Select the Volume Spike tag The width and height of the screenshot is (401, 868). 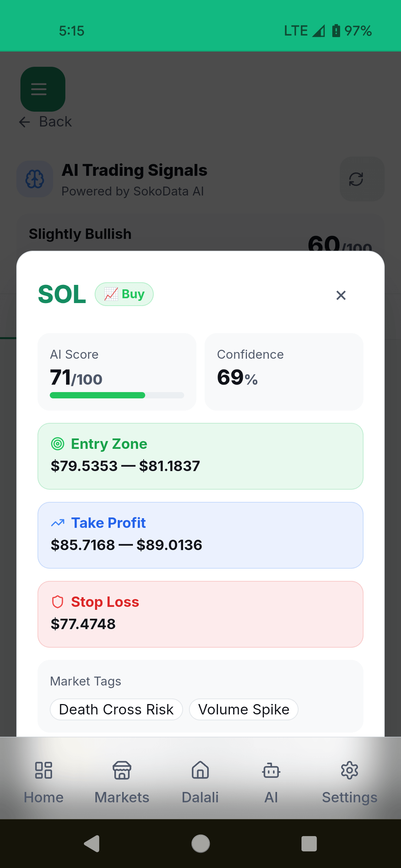pos(244,709)
